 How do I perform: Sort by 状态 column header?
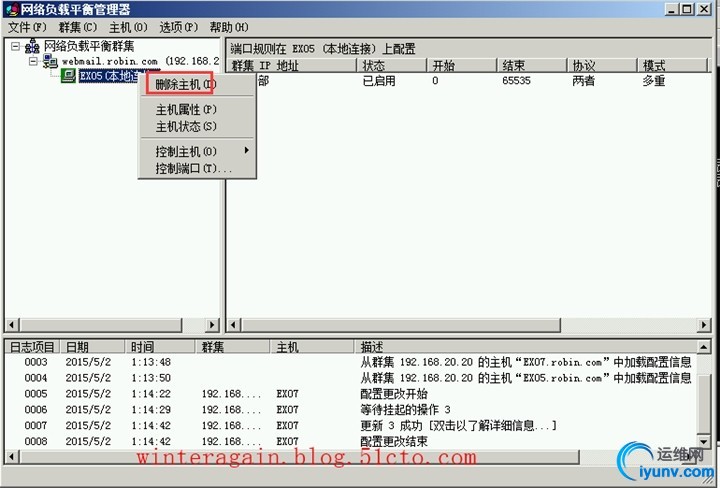[392, 66]
